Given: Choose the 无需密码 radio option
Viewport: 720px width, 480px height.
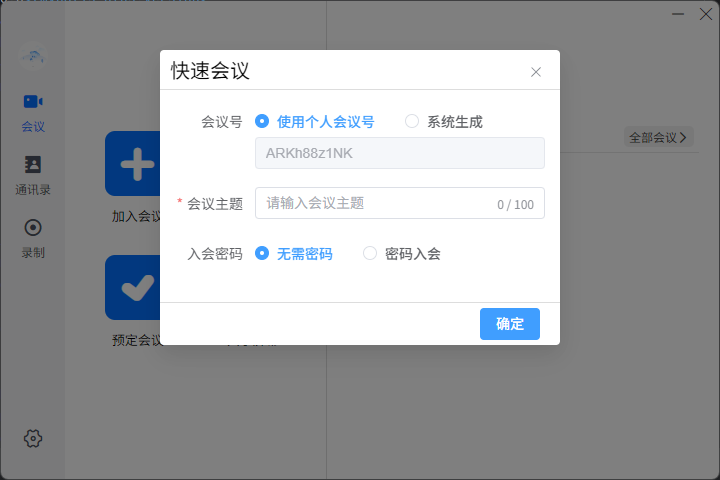Looking at the screenshot, I should tap(262, 253).
